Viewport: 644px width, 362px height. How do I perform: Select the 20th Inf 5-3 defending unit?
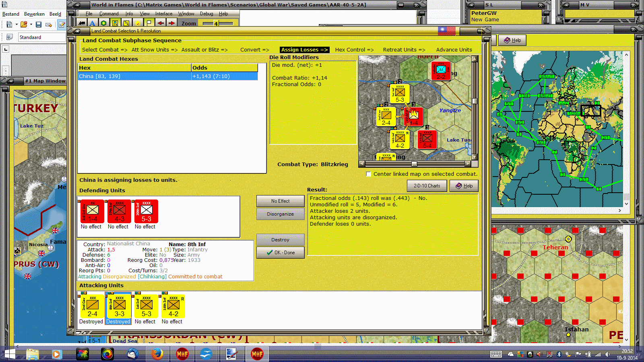147,211
